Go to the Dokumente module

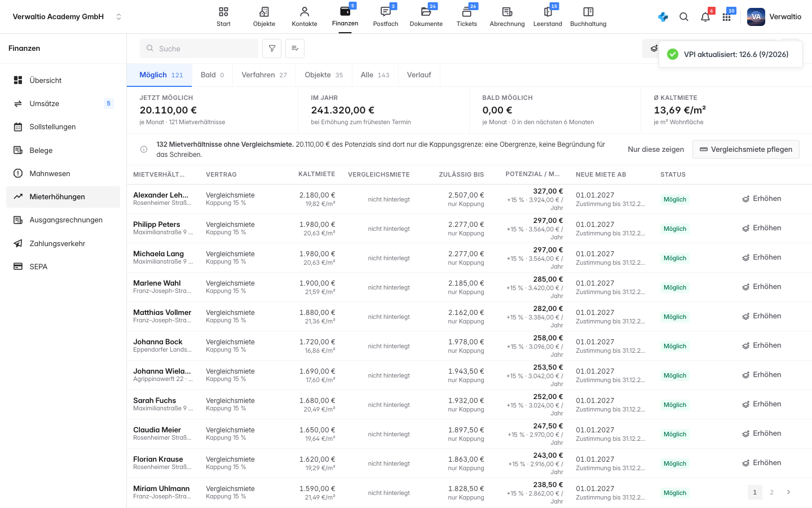(x=426, y=17)
